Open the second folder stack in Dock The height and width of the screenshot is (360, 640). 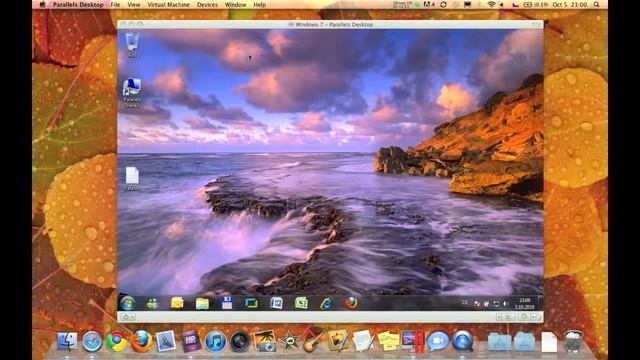(524, 342)
